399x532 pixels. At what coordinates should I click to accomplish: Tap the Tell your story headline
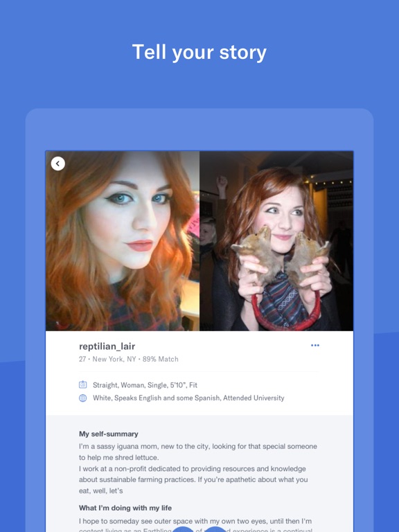click(x=199, y=52)
